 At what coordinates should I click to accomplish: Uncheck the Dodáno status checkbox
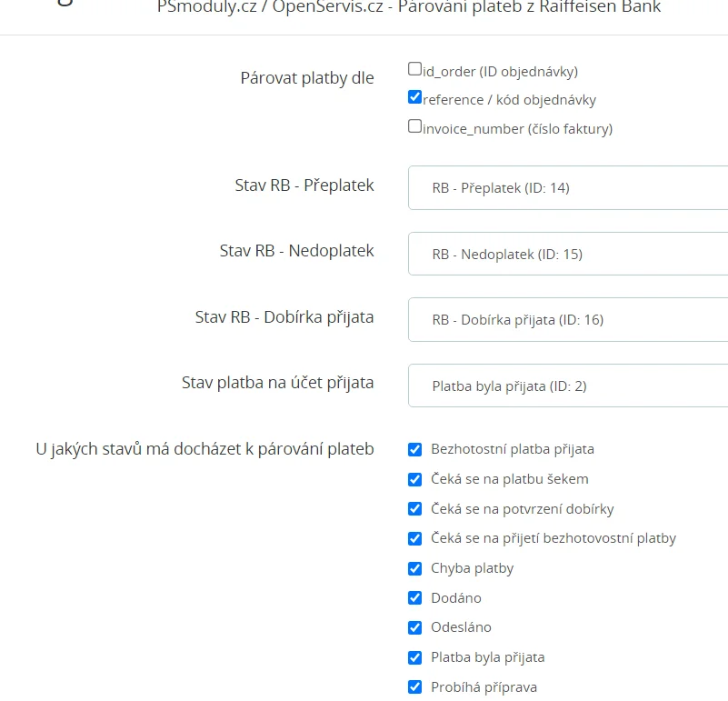(x=415, y=598)
